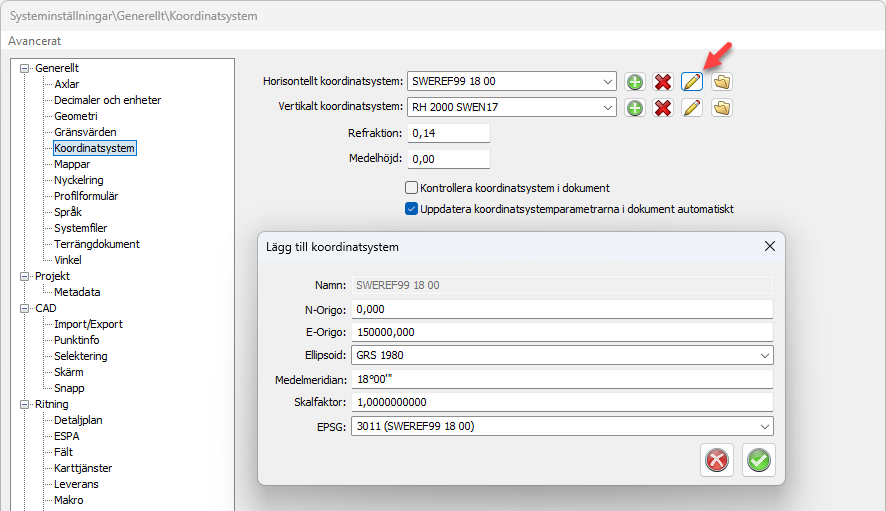The image size is (886, 511).
Task: Add a new vertical coordinate system
Action: point(634,108)
